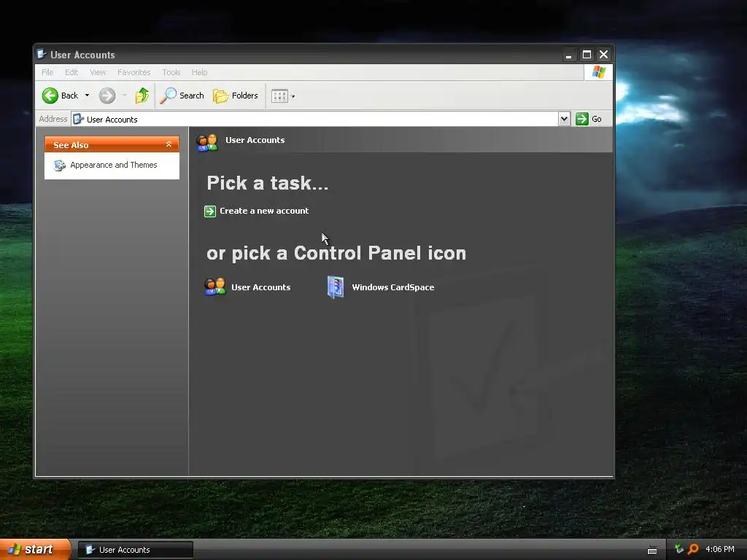Go up one folder level
This screenshot has height=560, width=747.
[x=142, y=96]
